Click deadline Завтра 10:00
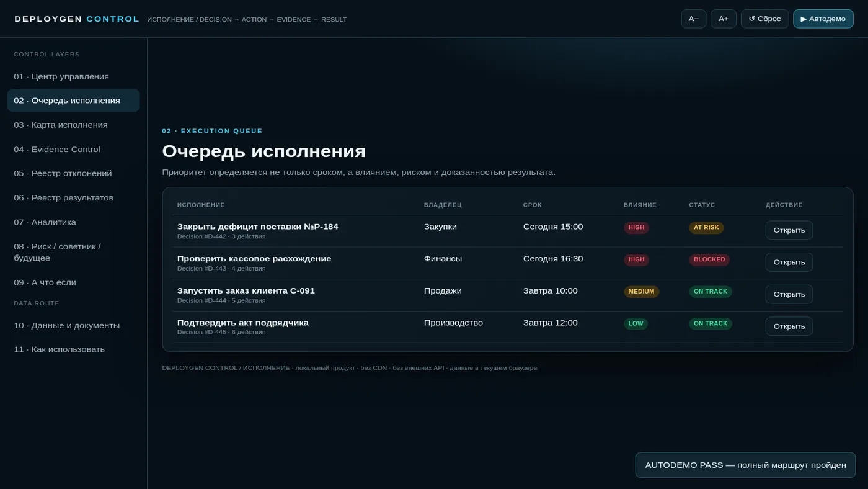 550,290
